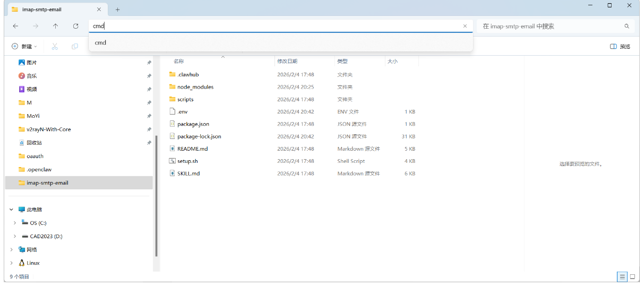644x287 pixels.
Task: Choose the cmd suggestion in dropdown
Action: [280, 42]
